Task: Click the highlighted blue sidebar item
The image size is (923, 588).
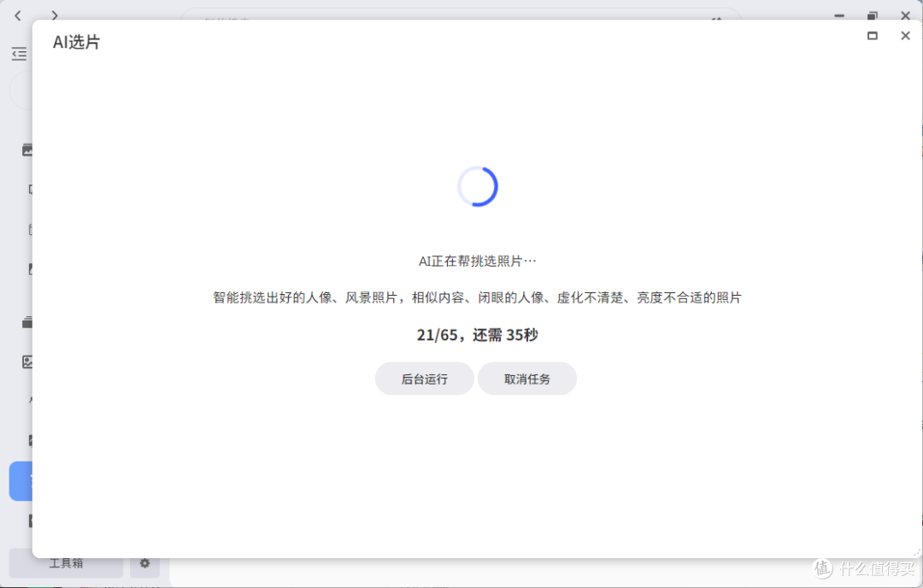Action: (21, 481)
